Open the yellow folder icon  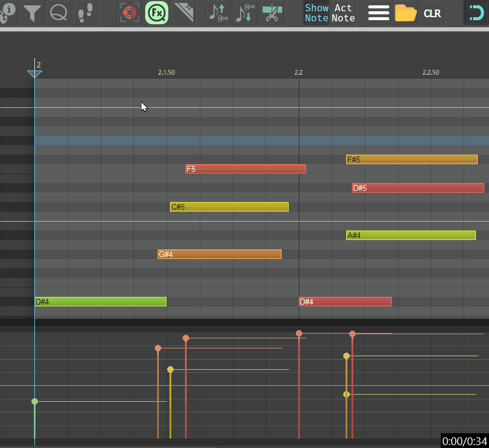click(x=405, y=13)
